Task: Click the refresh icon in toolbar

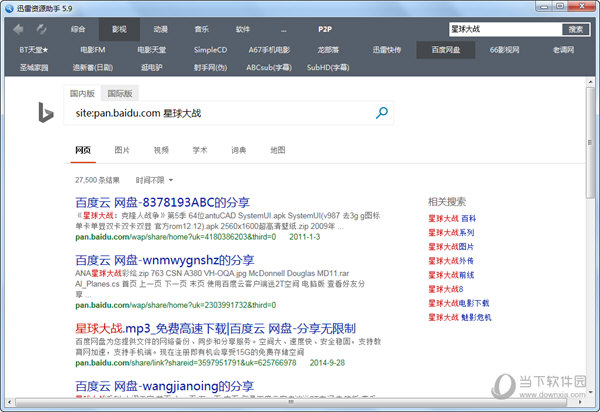Action: click(x=41, y=29)
